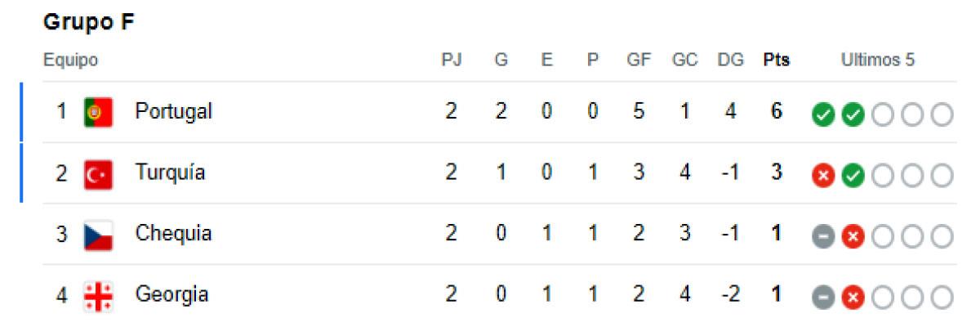Click the Grupo F heading
The width and height of the screenshot is (980, 336).
[88, 23]
